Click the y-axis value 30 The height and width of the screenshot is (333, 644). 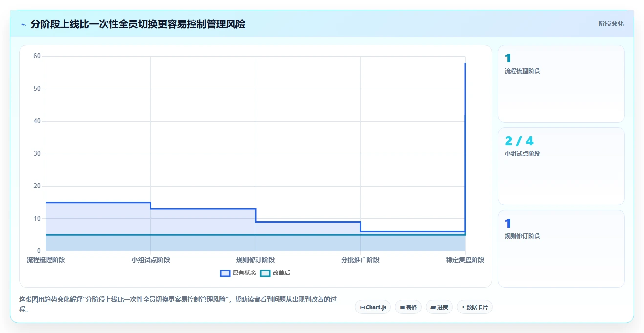pos(37,154)
